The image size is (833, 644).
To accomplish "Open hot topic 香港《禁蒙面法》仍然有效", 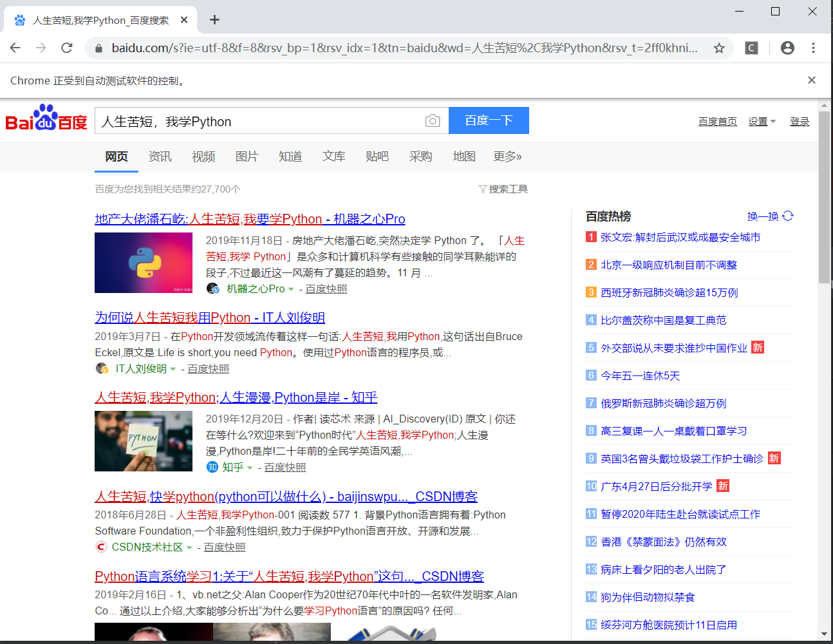I will pyautogui.click(x=663, y=542).
